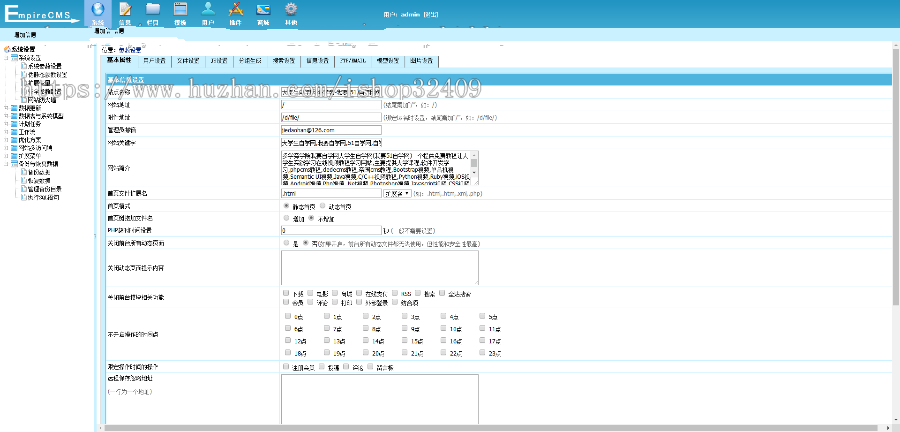The image size is (900, 432).
Task: Open the file extension dropdown next to .html
Action: pos(397,193)
